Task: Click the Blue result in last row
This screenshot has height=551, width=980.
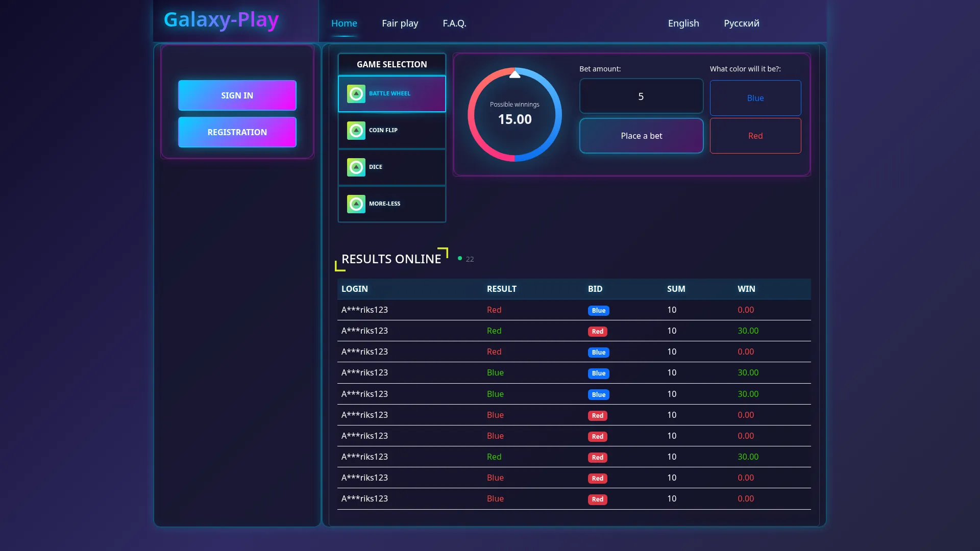Action: click(x=495, y=498)
